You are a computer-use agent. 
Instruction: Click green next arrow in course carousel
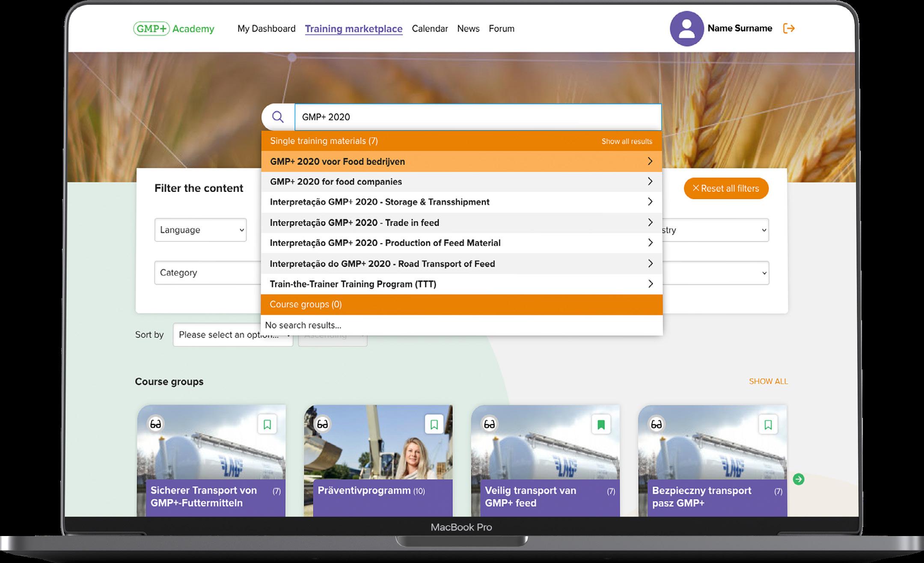(x=798, y=479)
